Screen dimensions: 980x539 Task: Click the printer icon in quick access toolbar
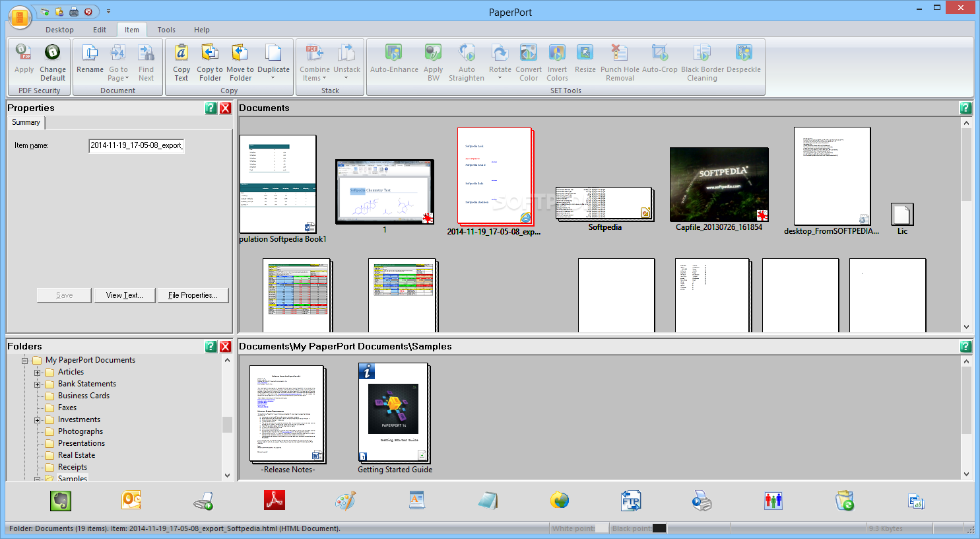[74, 12]
